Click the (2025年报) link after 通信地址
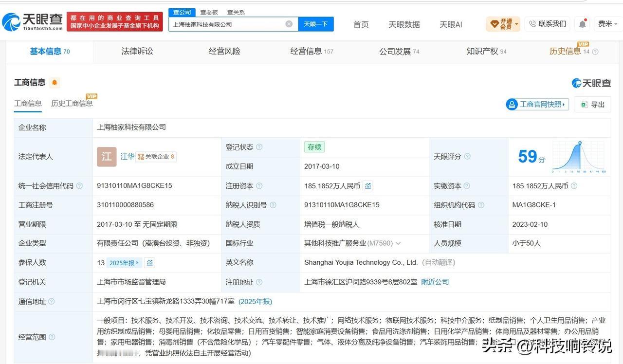This screenshot has height=364, width=623. pyautogui.click(x=255, y=302)
